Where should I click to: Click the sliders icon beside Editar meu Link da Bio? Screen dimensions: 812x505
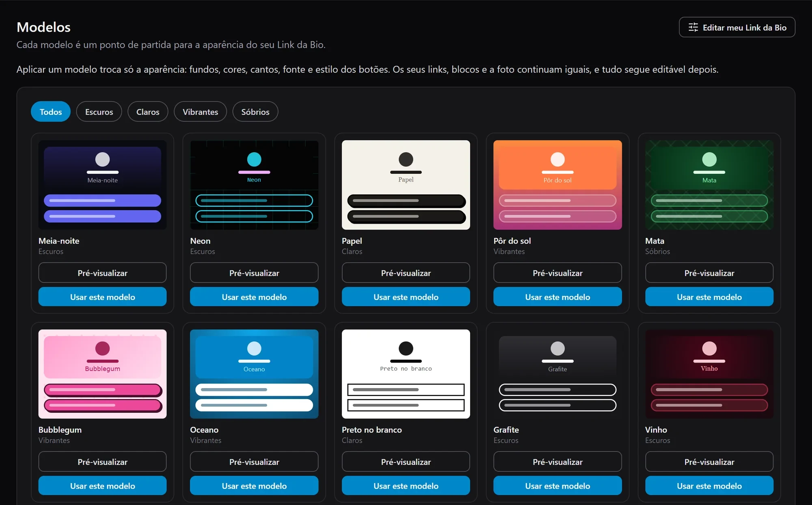[x=693, y=27]
